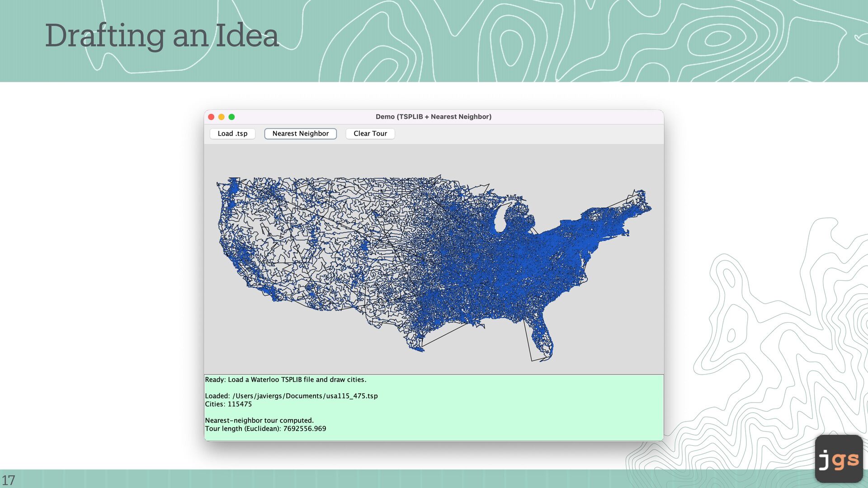
Task: Click the Drafting an Idea heading
Action: pyautogui.click(x=161, y=36)
